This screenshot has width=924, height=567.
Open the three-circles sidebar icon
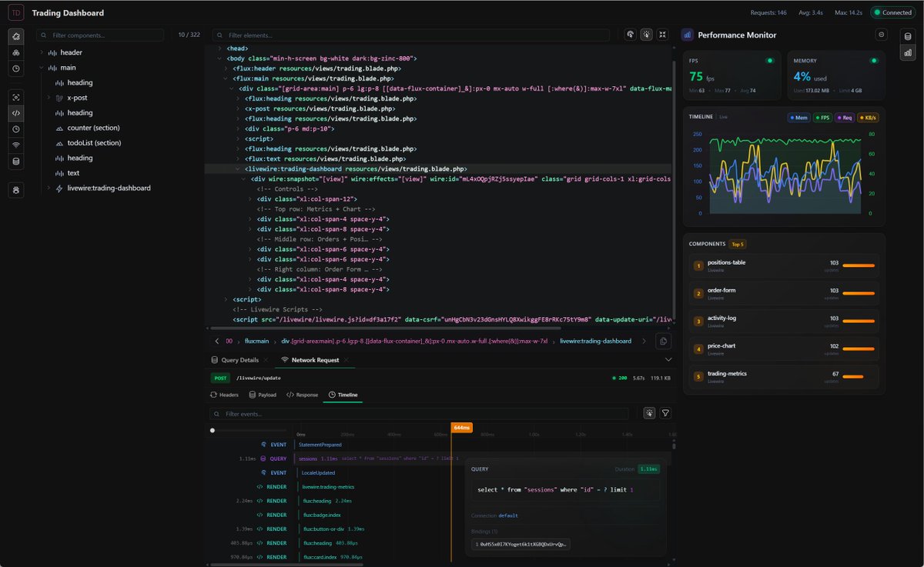click(16, 52)
